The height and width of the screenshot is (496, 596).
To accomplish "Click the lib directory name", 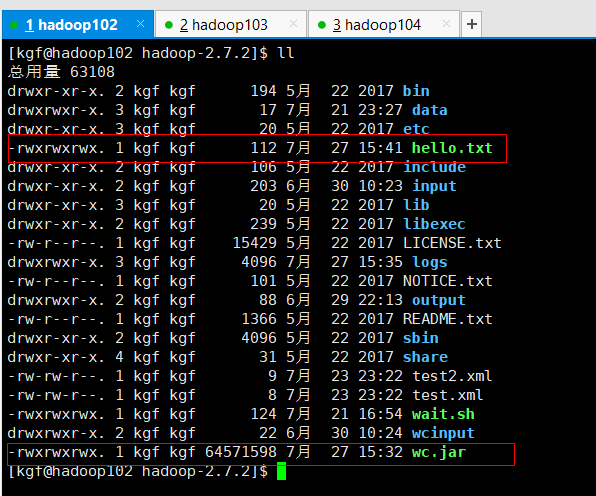I will (416, 205).
